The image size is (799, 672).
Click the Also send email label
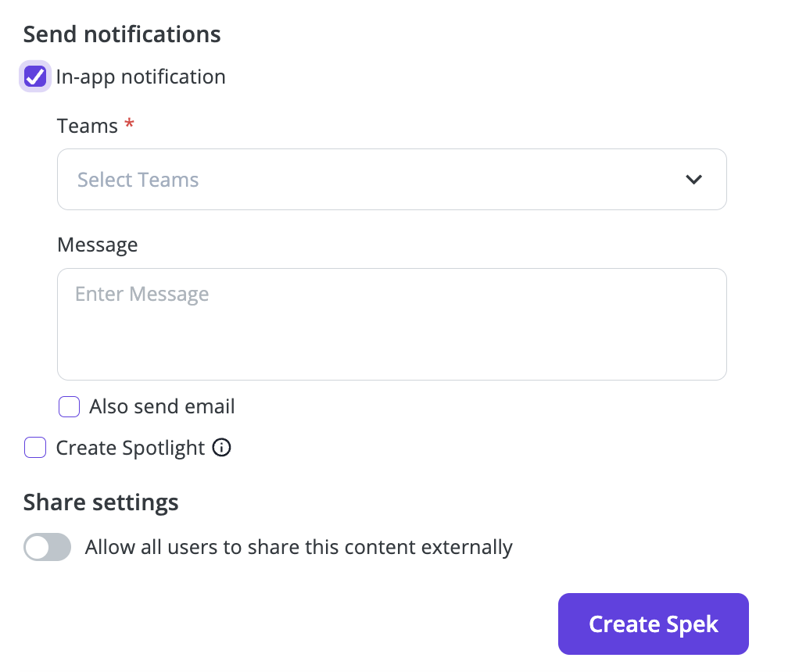[162, 406]
